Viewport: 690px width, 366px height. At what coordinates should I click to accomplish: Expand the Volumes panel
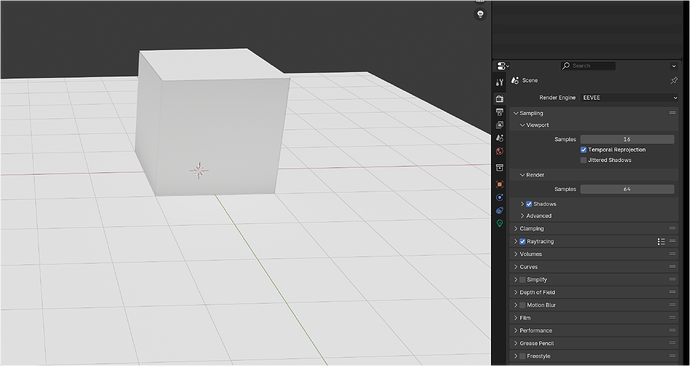point(516,254)
